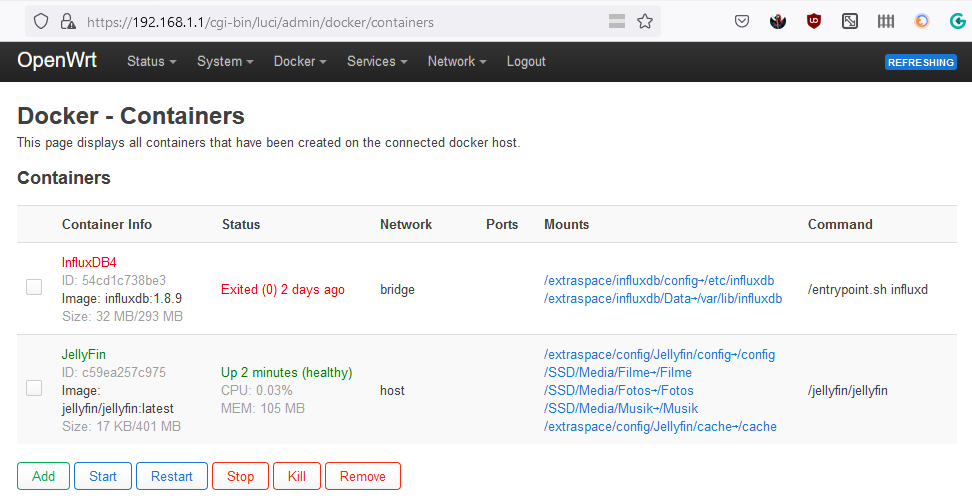This screenshot has height=504, width=972.
Task: Select the InfluxDB4 container checkbox
Action: (x=34, y=287)
